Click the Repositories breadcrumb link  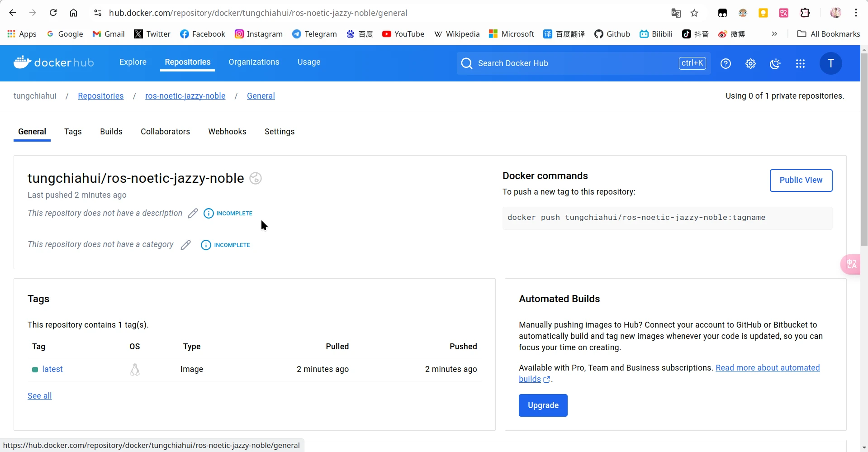pos(100,96)
